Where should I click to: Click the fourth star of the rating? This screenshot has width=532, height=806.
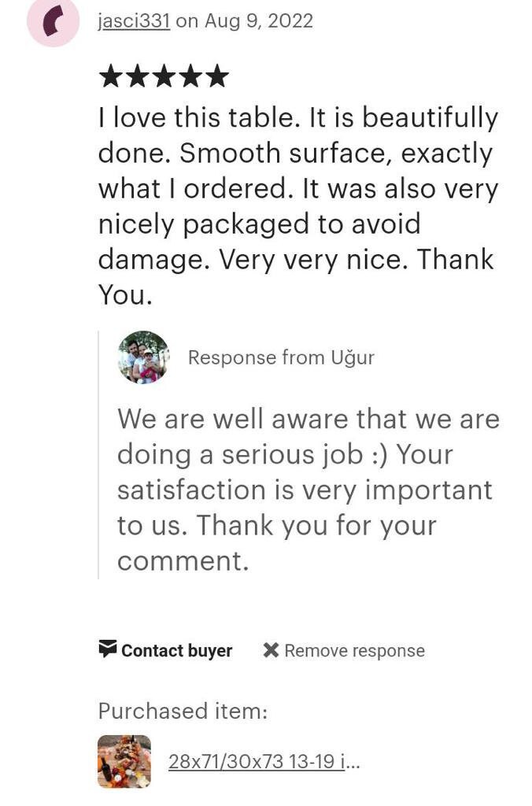tap(190, 76)
